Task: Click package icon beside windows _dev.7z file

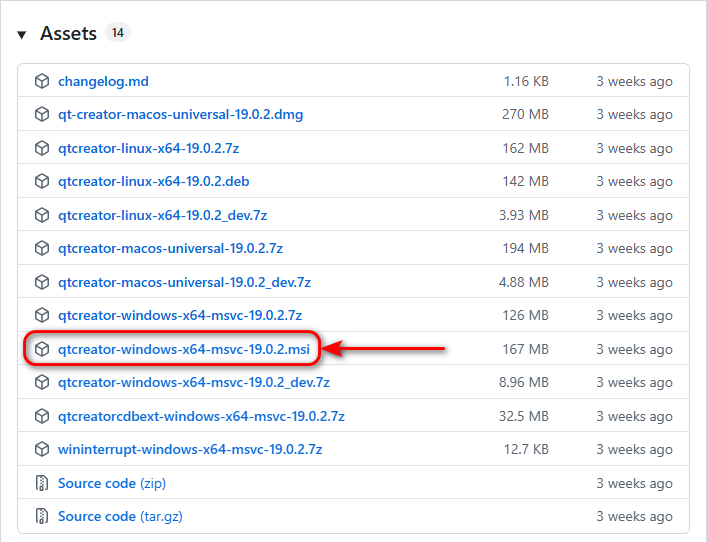Action: pos(42,382)
